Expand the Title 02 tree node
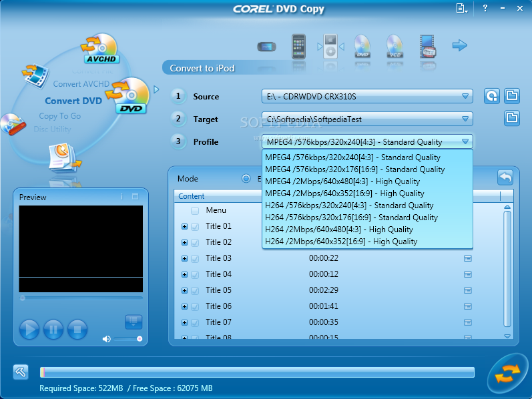The width and height of the screenshot is (532, 399). click(185, 243)
